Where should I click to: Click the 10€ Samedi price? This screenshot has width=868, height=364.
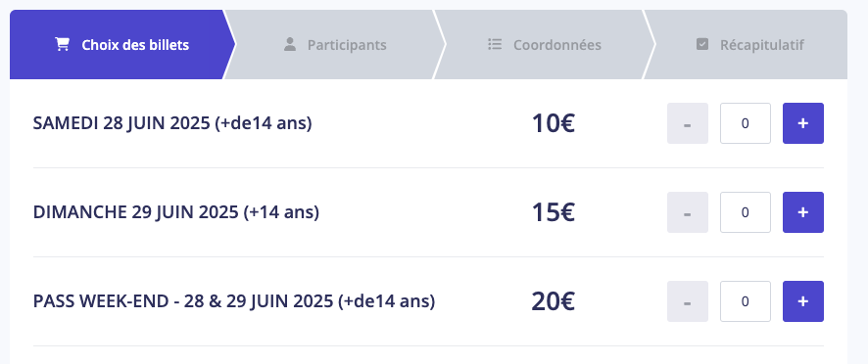553,123
